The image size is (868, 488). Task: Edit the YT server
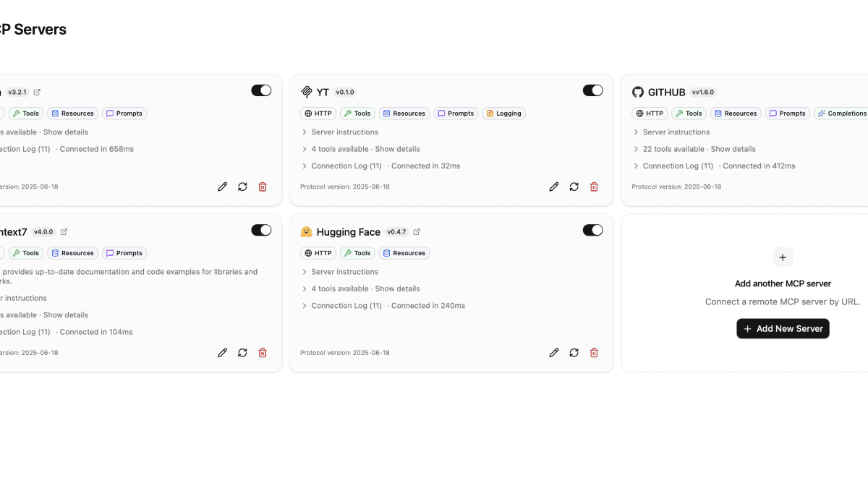554,187
